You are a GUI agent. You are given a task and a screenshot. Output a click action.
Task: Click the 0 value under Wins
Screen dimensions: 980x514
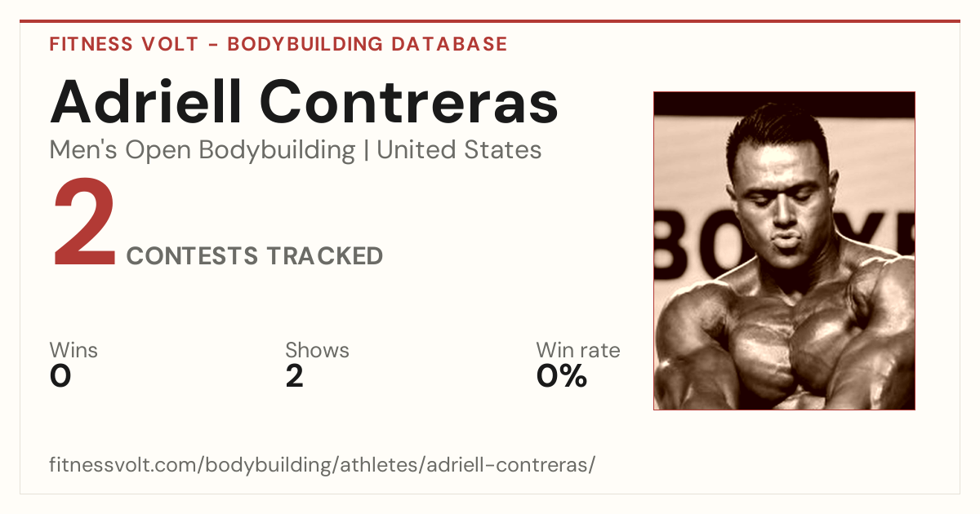point(60,376)
